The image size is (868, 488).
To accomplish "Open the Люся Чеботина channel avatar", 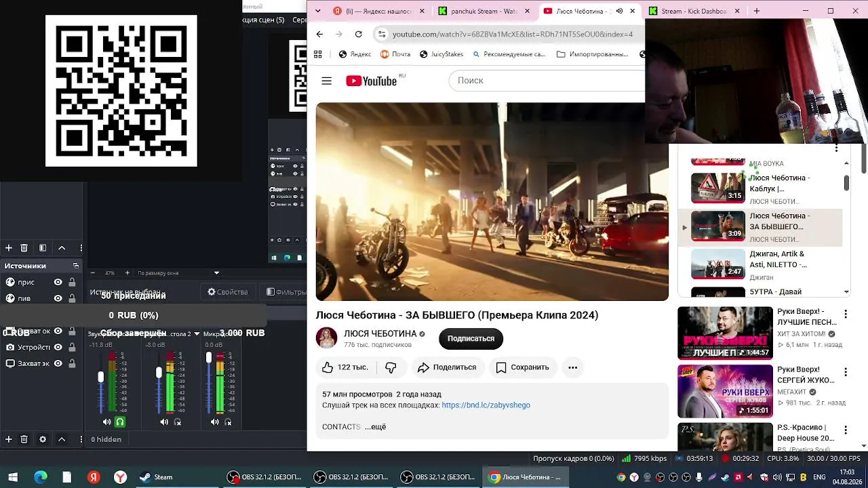I will (x=327, y=338).
